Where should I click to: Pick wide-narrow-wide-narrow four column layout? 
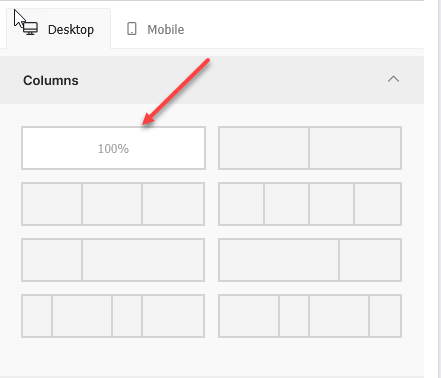click(310, 316)
